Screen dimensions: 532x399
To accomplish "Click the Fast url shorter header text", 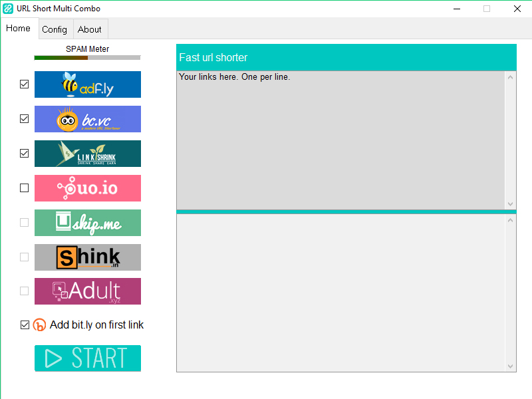I will pos(213,58).
